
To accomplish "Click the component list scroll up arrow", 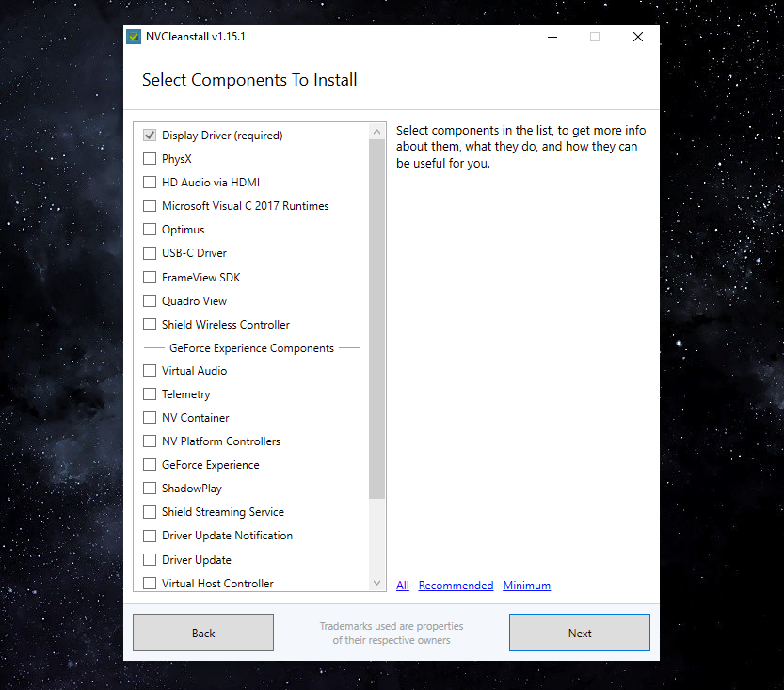I will coord(377,132).
